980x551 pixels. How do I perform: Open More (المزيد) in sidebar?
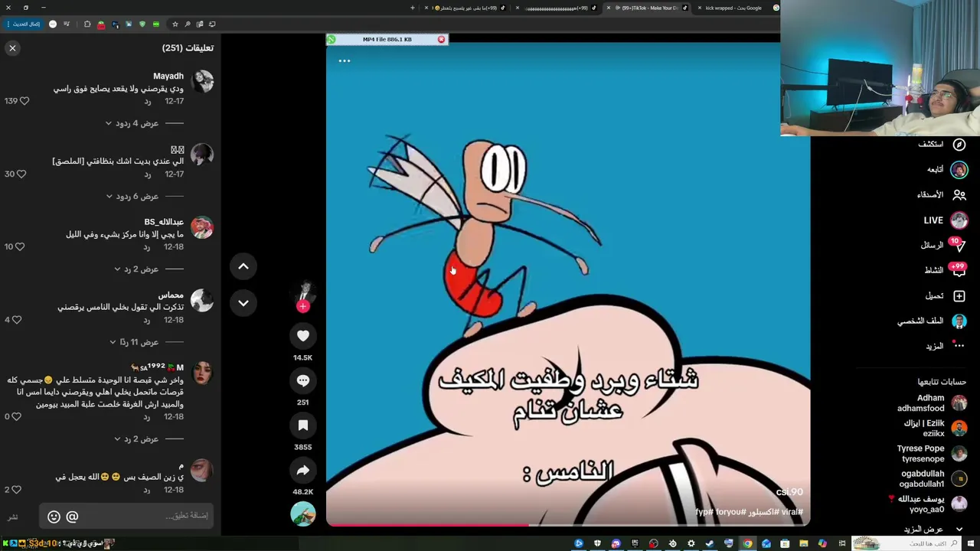coord(945,346)
